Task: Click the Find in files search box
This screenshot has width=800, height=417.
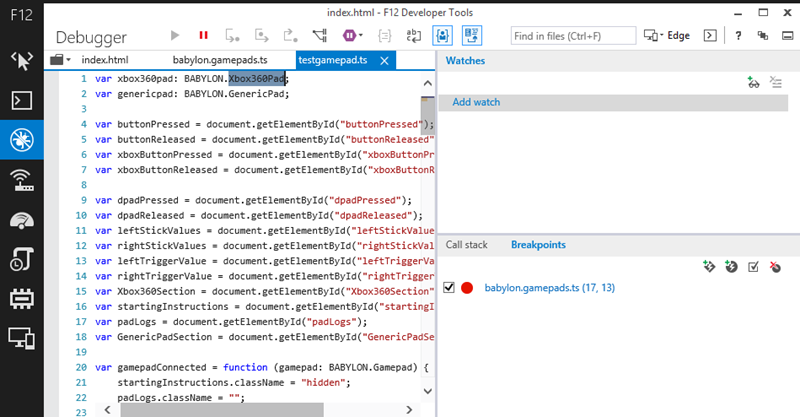Action: 573,36
